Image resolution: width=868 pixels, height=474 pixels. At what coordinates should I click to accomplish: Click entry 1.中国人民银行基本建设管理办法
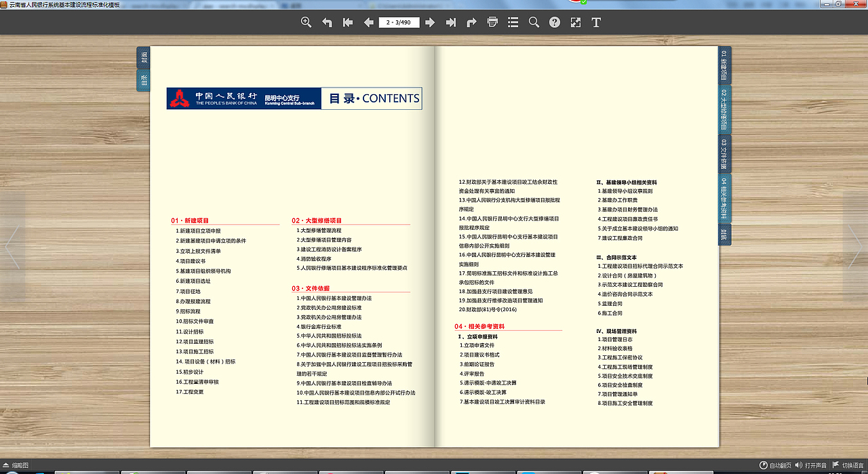pos(334,298)
